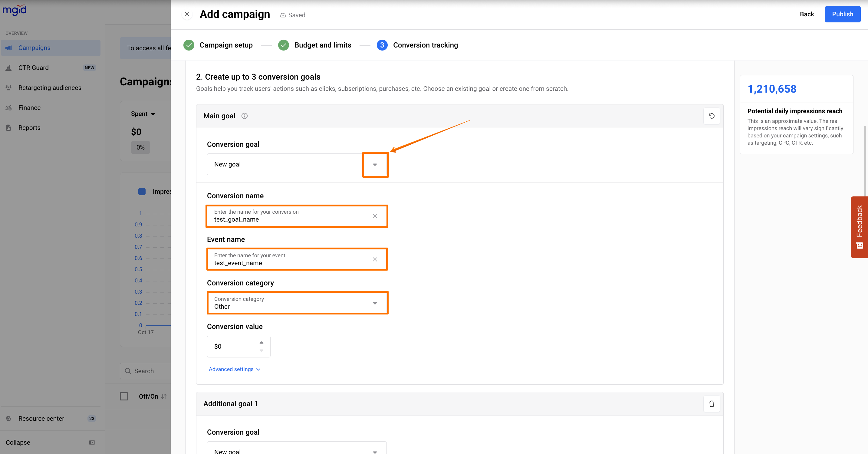
Task: Click the Off/On sort arrows icon
Action: (164, 396)
